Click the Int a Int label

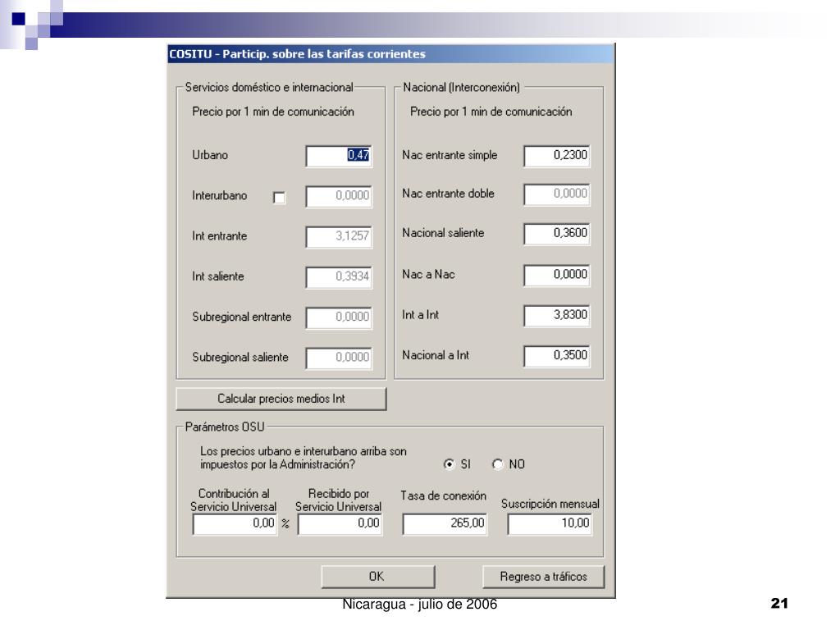click(420, 315)
